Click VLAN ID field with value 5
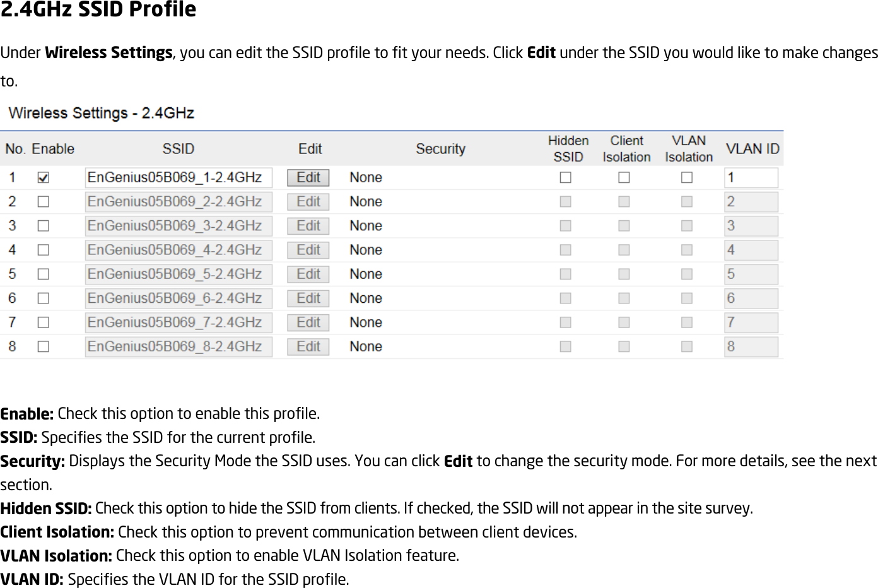Viewport: 878px width, 588px height. coord(751,274)
